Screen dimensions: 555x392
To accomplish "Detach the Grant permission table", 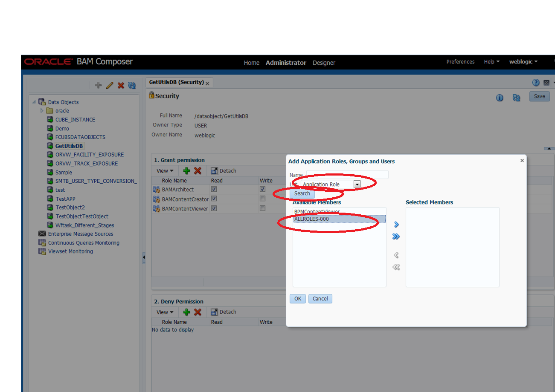I will [224, 170].
